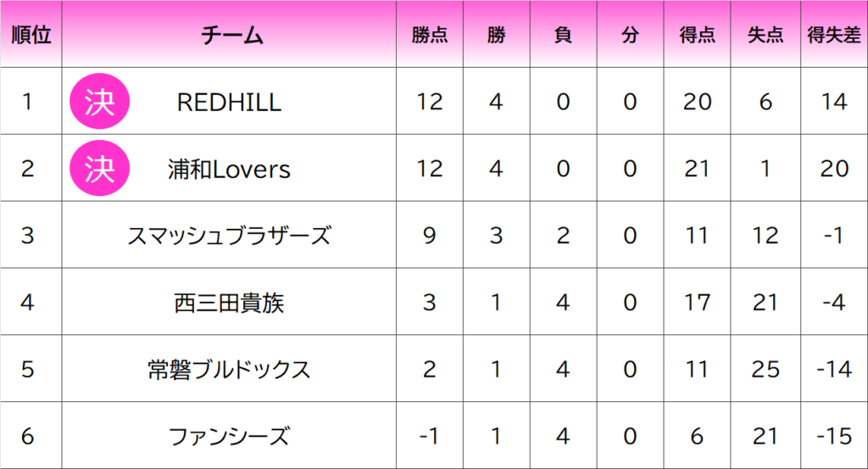Image resolution: width=868 pixels, height=469 pixels.
Task: Select the 勝点 column header
Action: [x=430, y=35]
